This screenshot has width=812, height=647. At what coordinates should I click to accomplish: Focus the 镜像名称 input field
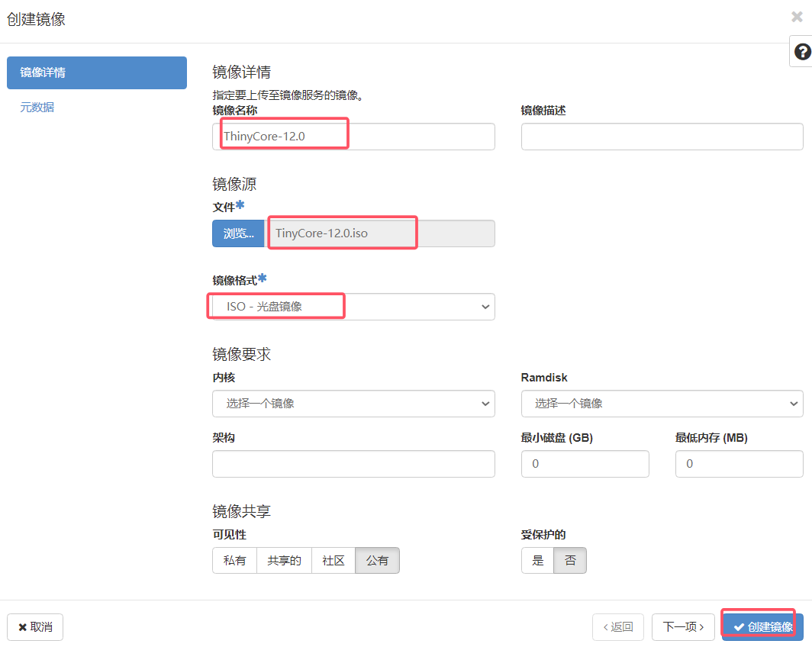pos(353,137)
